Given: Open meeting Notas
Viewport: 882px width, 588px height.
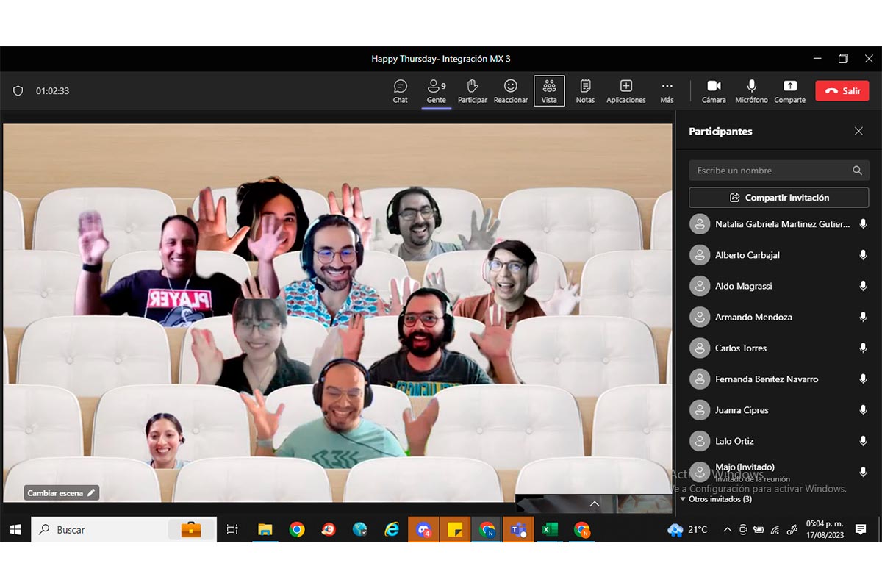Looking at the screenshot, I should click(x=586, y=91).
